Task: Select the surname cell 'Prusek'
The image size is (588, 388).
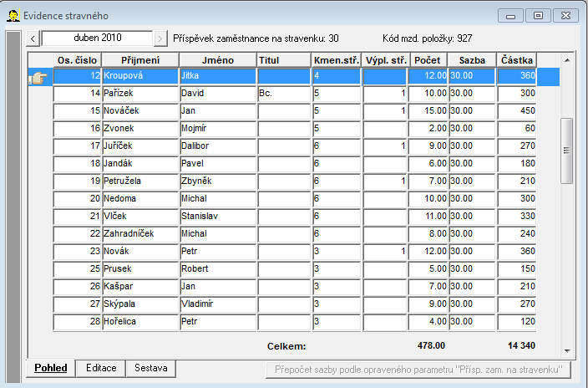Action: [140, 269]
